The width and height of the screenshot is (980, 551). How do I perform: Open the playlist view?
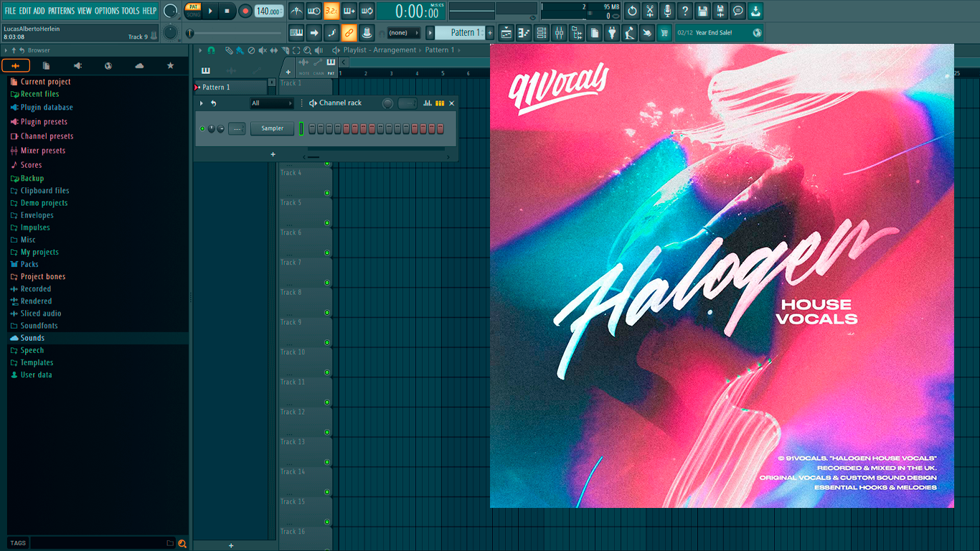pyautogui.click(x=507, y=32)
